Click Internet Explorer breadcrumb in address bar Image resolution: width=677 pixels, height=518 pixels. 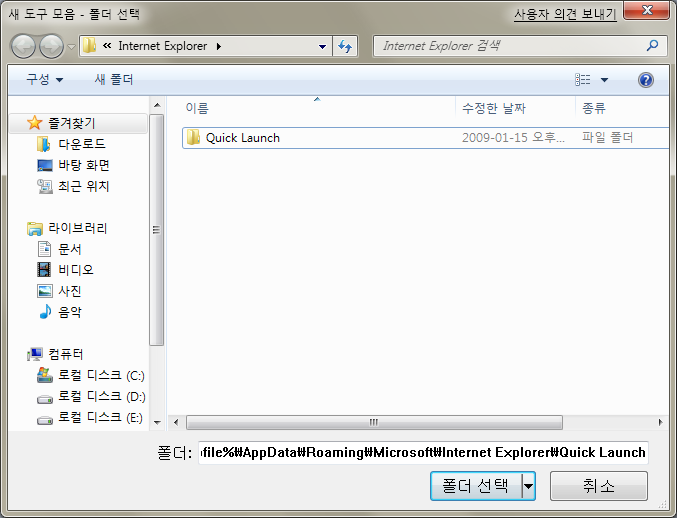point(162,46)
